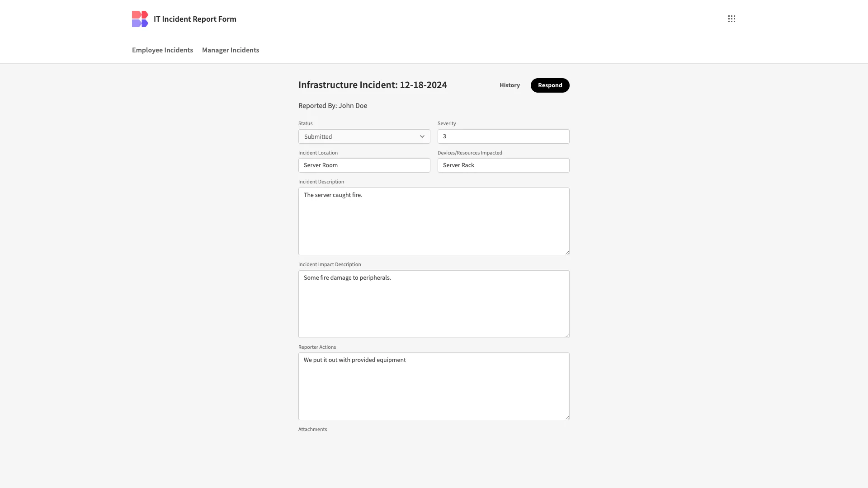The image size is (868, 488).
Task: Click the Incident Impact Description textarea
Action: click(434, 304)
